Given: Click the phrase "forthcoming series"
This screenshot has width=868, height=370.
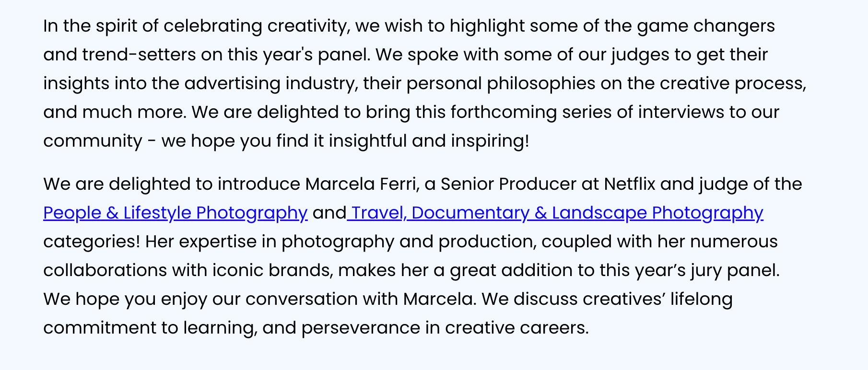Looking at the screenshot, I should (x=504, y=112).
